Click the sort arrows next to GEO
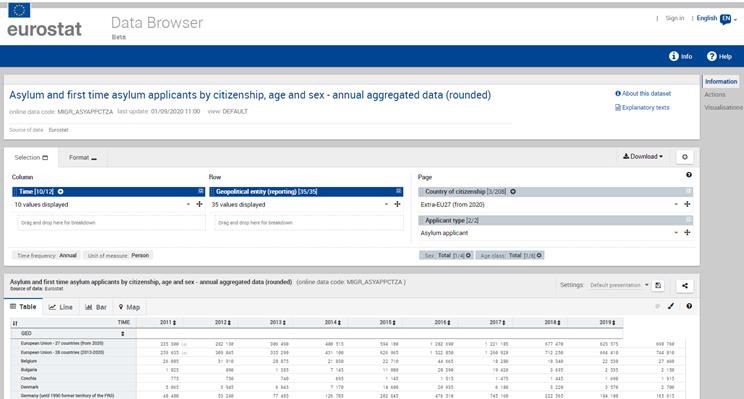The height and width of the screenshot is (399, 744). point(123,334)
